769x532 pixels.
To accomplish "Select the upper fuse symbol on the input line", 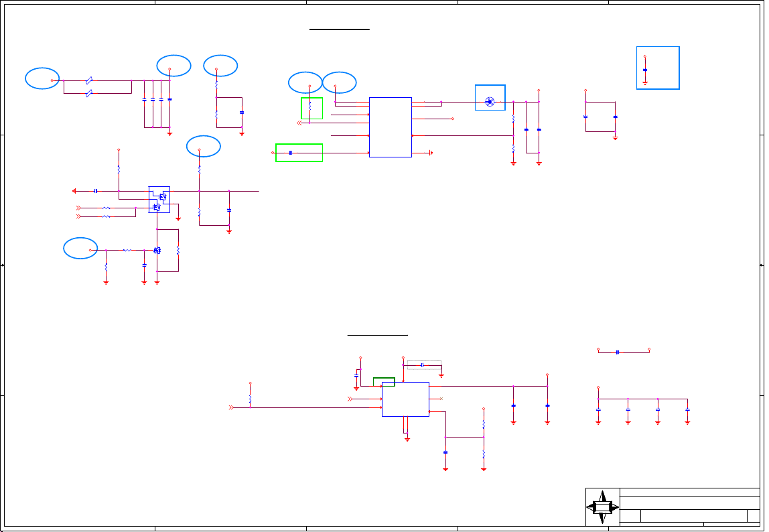I will tap(89, 80).
